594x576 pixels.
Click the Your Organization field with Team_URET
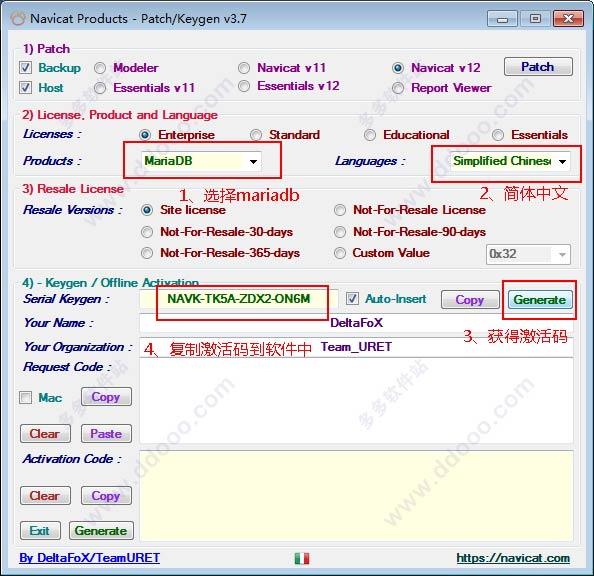coord(356,347)
